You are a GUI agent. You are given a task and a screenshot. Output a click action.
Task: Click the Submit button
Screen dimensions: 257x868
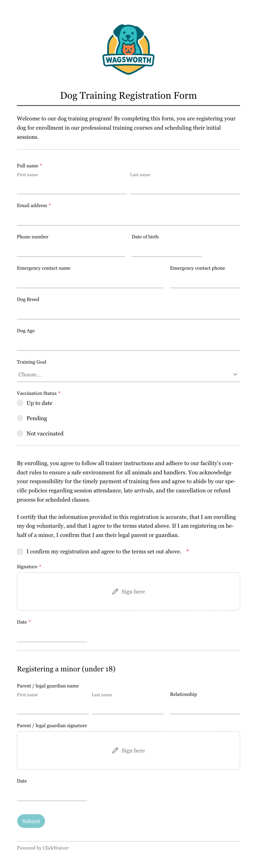click(x=31, y=821)
